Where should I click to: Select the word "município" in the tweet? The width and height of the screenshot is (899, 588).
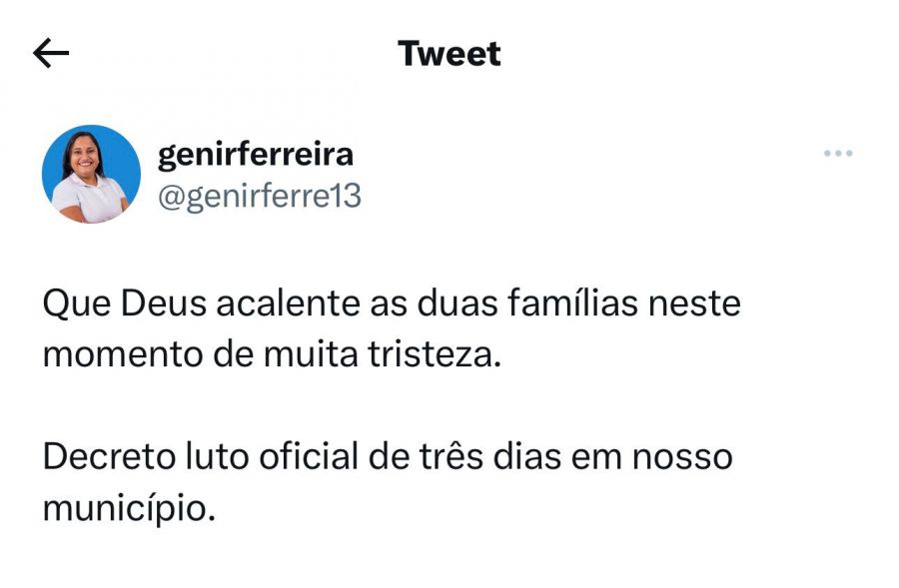tap(126, 509)
